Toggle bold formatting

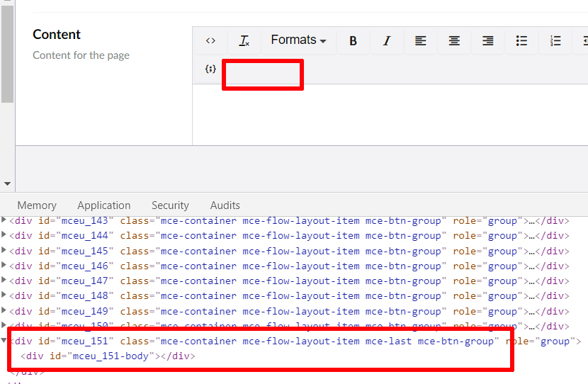click(353, 40)
